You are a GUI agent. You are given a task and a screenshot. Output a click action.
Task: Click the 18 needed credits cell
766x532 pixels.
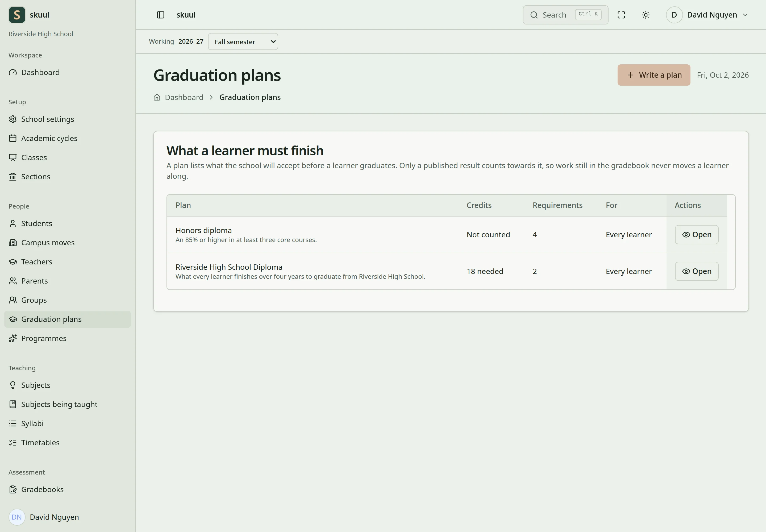[485, 271]
